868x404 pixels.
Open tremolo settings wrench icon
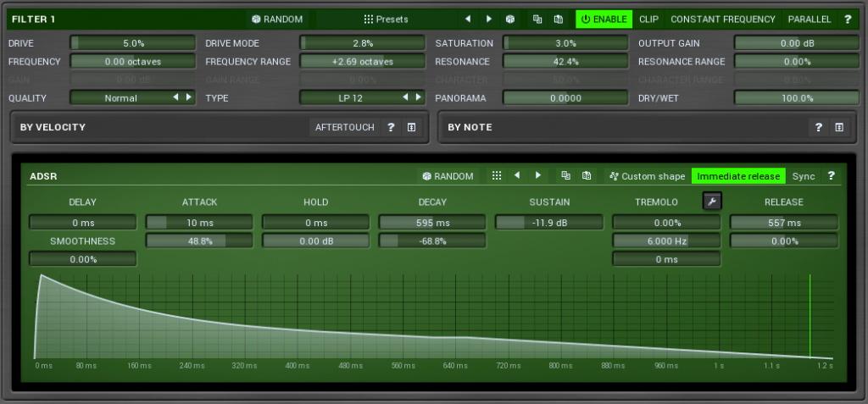pos(712,201)
